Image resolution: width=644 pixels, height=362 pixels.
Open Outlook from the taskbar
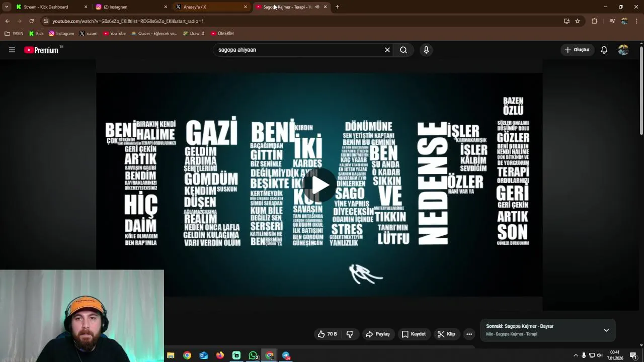[x=204, y=355]
